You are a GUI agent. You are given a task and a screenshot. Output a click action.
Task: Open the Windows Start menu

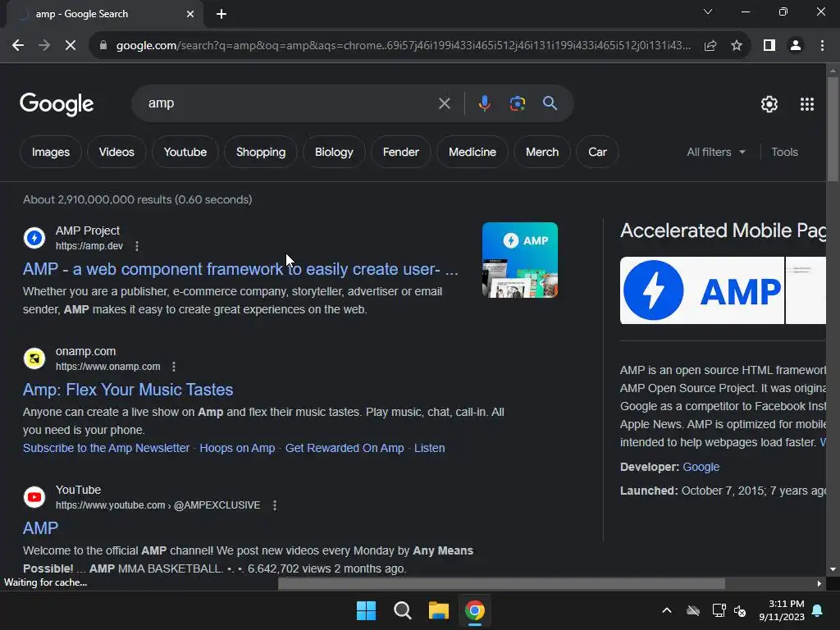367,610
